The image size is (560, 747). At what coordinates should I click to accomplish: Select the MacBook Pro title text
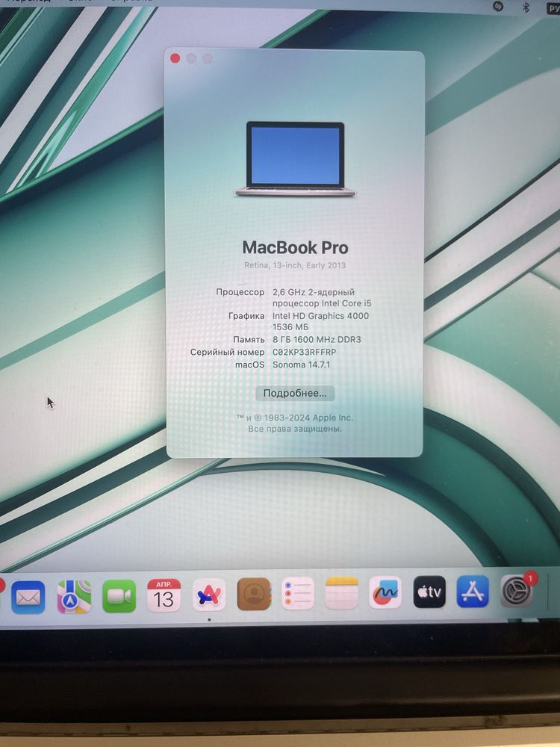pyautogui.click(x=295, y=247)
